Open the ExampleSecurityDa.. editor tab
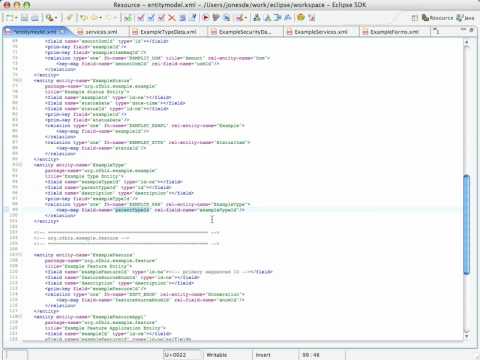480x360 pixels. [x=245, y=32]
